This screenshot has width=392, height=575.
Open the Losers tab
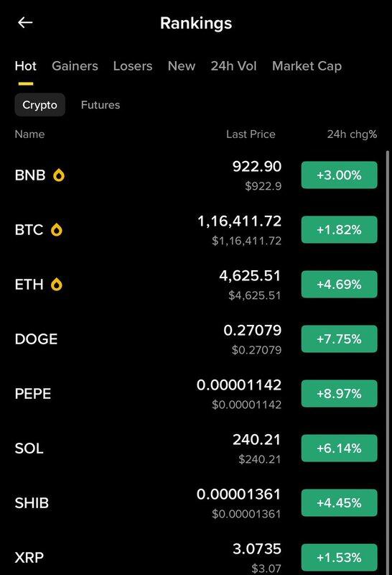[x=133, y=66]
